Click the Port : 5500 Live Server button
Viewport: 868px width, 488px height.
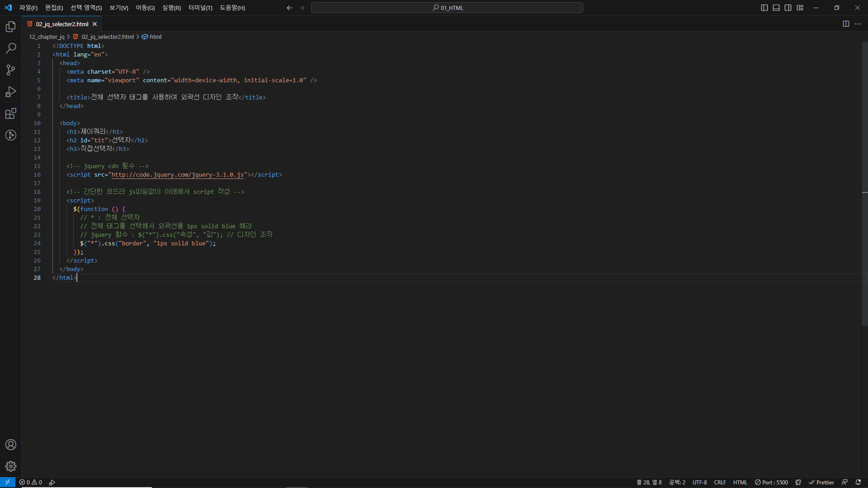pyautogui.click(x=771, y=483)
